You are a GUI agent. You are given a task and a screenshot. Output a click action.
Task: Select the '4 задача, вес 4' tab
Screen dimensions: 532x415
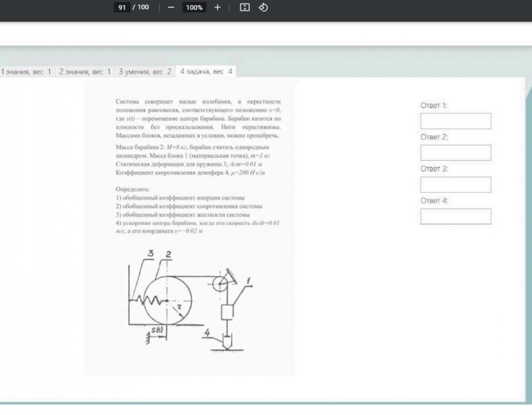[206, 72]
